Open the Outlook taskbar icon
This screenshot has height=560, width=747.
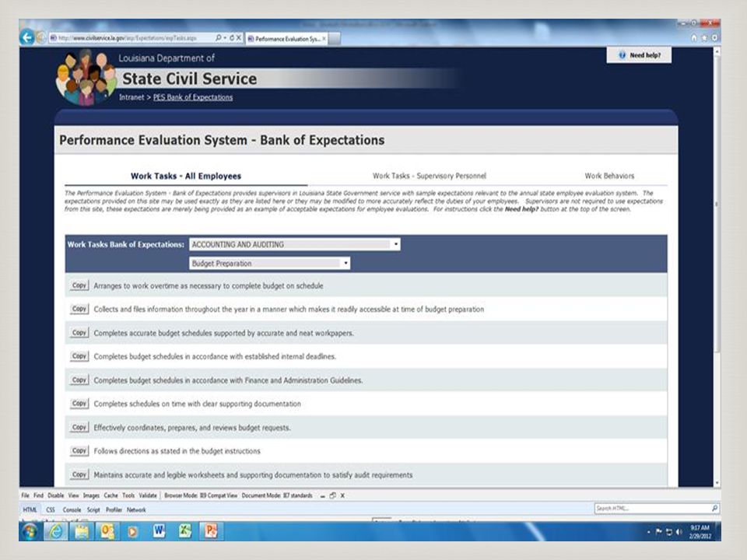pos(107,531)
